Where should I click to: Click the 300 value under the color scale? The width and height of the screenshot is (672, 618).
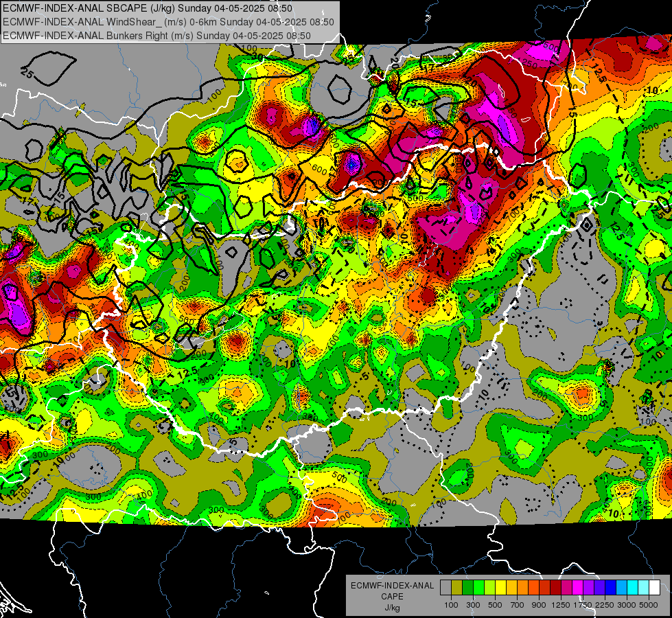[473, 605]
